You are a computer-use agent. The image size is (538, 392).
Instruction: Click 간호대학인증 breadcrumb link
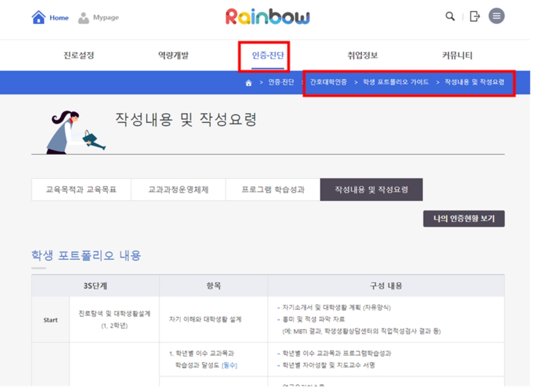point(328,82)
